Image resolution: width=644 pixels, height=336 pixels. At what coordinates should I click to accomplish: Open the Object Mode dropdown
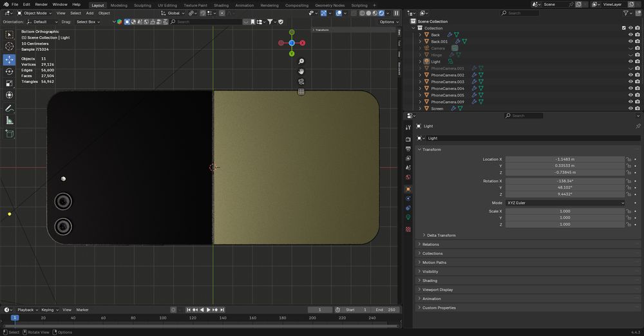[35, 13]
